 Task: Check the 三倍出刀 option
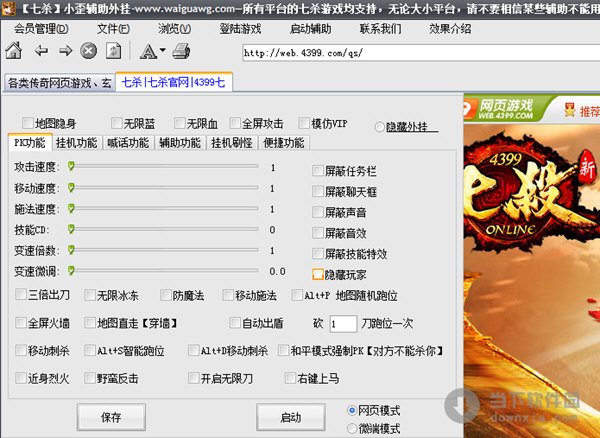(x=21, y=295)
